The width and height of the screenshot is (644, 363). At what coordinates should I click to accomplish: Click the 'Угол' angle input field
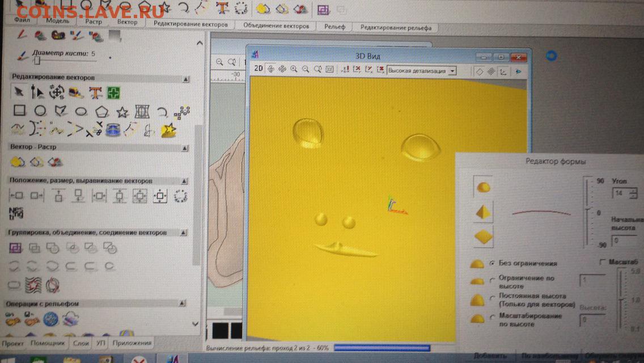[621, 193]
